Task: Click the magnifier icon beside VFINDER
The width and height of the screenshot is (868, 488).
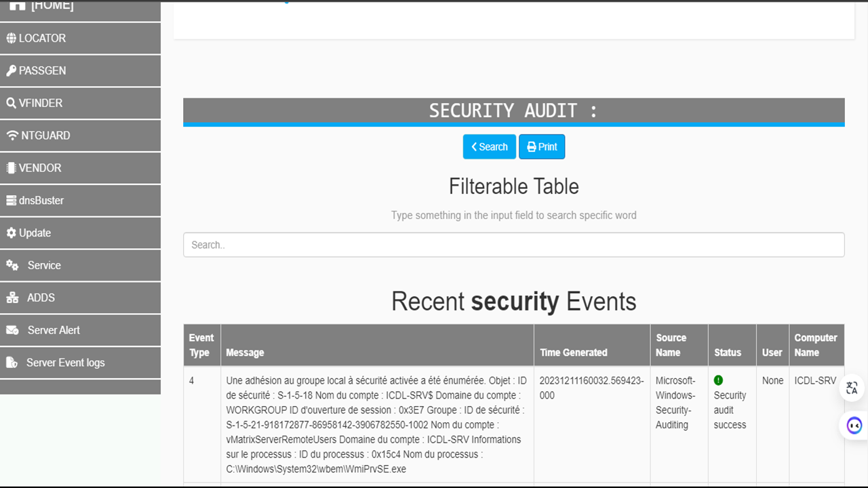Action: coord(11,104)
